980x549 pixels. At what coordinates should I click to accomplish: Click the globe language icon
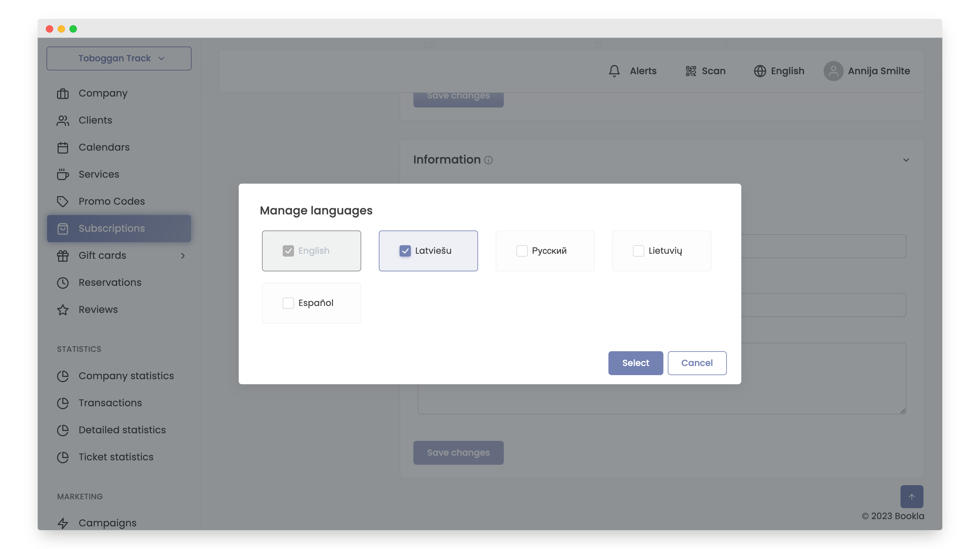(x=760, y=71)
